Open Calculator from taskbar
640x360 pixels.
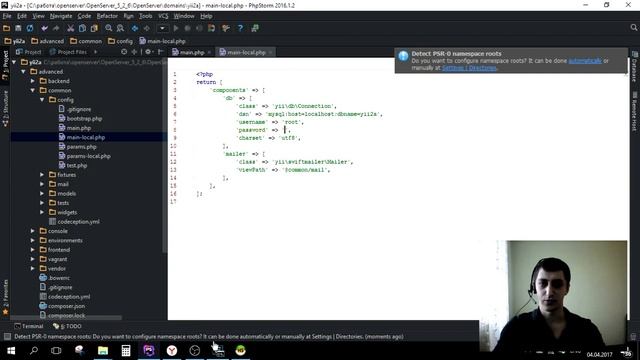pyautogui.click(x=126, y=350)
